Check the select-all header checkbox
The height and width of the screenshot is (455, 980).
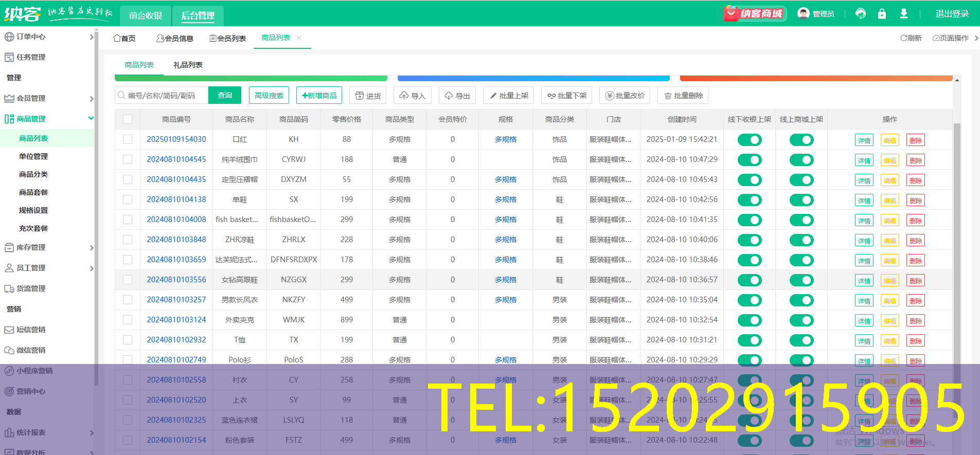tap(128, 119)
